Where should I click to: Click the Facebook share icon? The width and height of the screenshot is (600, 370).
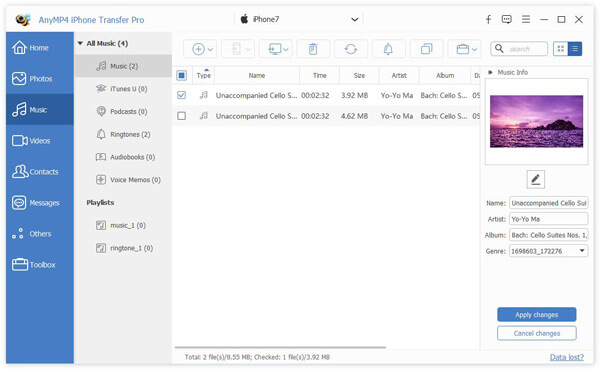tap(488, 20)
